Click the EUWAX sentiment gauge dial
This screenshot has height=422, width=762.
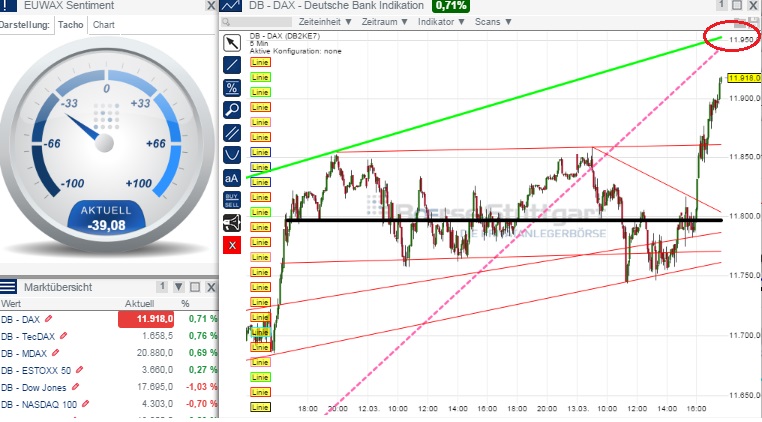click(x=106, y=145)
